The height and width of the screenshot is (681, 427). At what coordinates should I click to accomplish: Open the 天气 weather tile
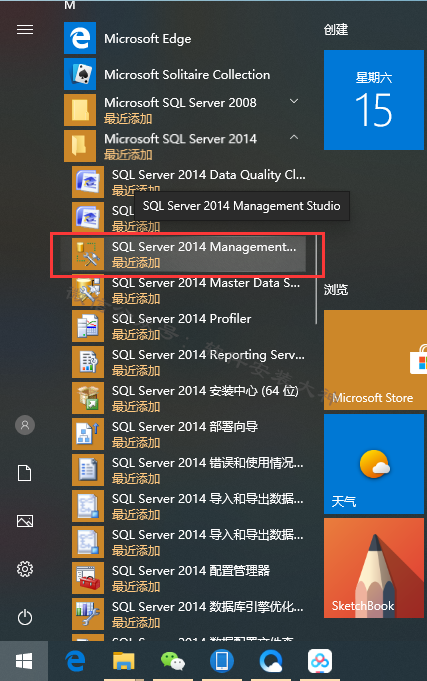(x=374, y=464)
